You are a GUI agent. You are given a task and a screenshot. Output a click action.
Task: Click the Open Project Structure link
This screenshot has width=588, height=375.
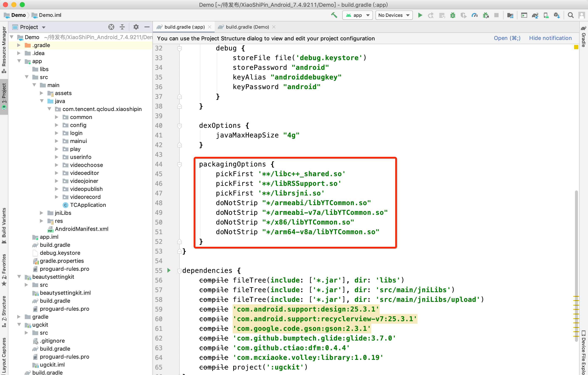[507, 38]
